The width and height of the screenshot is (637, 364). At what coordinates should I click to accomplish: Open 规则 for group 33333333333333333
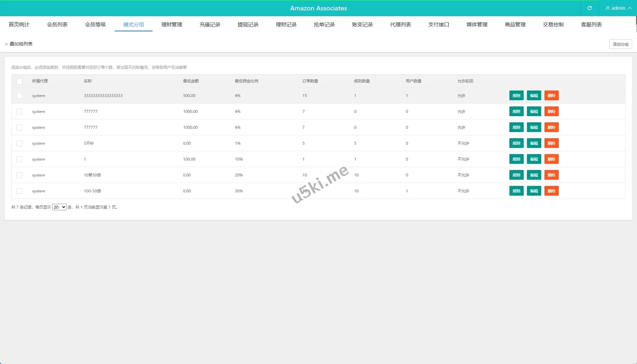(516, 96)
